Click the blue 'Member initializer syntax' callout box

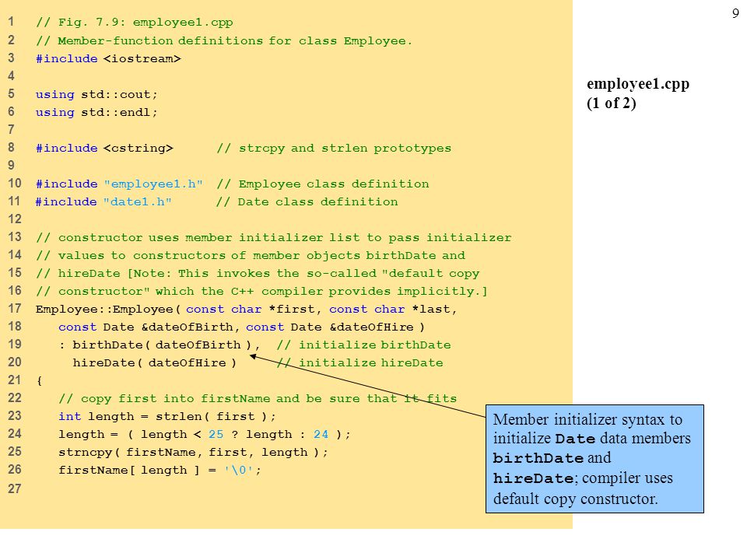pyautogui.click(x=594, y=459)
